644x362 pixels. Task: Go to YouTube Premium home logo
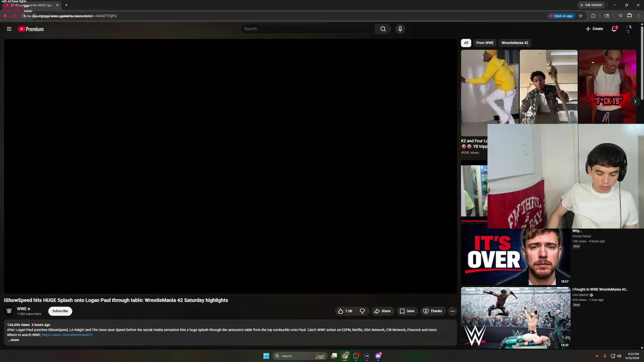pyautogui.click(x=31, y=29)
